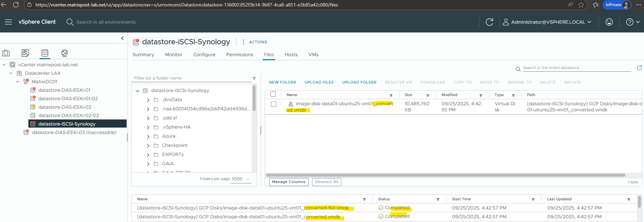The width and height of the screenshot is (644, 222).
Task: Expand the Azure folder
Action: pyautogui.click(x=148, y=136)
